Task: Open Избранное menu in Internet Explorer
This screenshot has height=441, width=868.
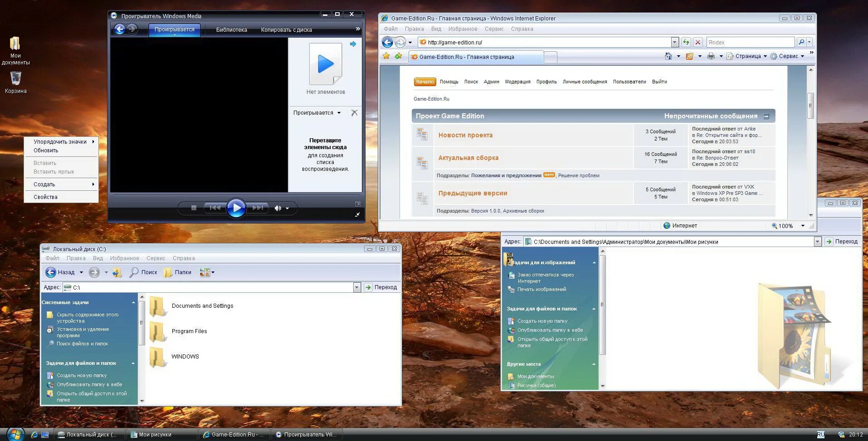Action: point(463,29)
